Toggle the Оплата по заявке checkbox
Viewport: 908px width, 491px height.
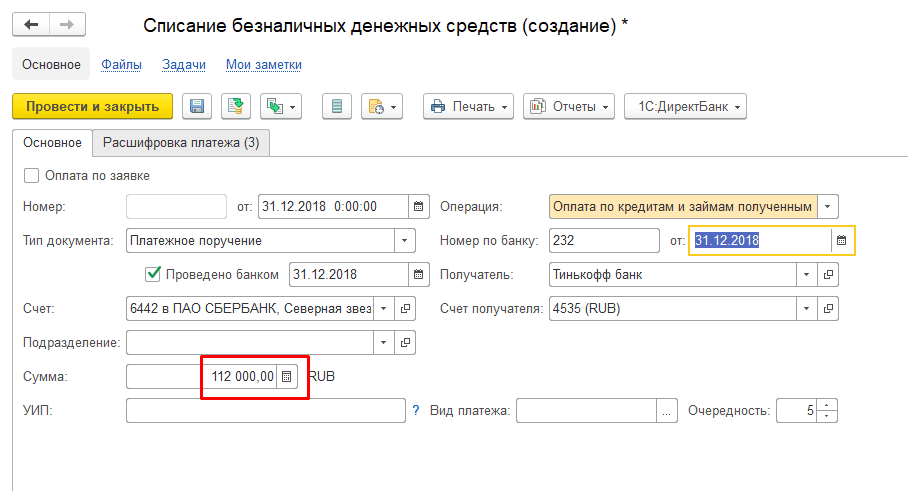tap(31, 175)
